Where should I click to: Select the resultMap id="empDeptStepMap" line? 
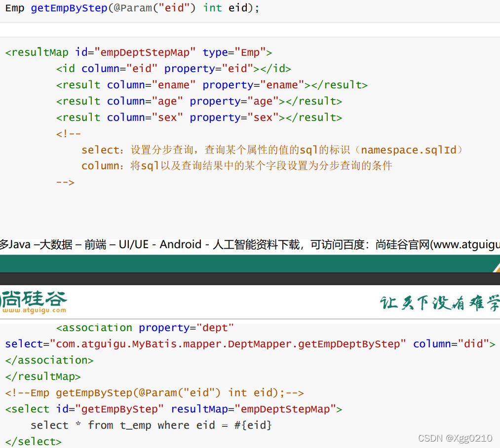[x=138, y=52]
